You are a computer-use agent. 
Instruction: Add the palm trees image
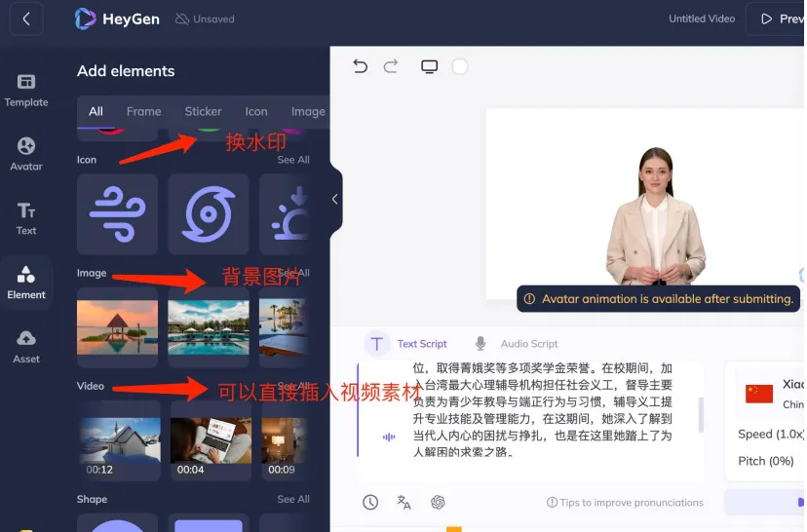point(284,327)
